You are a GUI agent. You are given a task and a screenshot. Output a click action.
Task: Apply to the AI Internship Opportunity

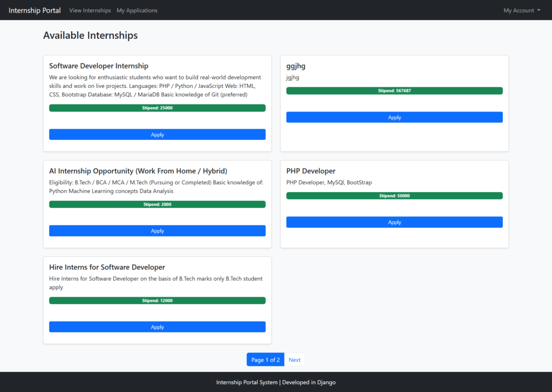point(157,230)
